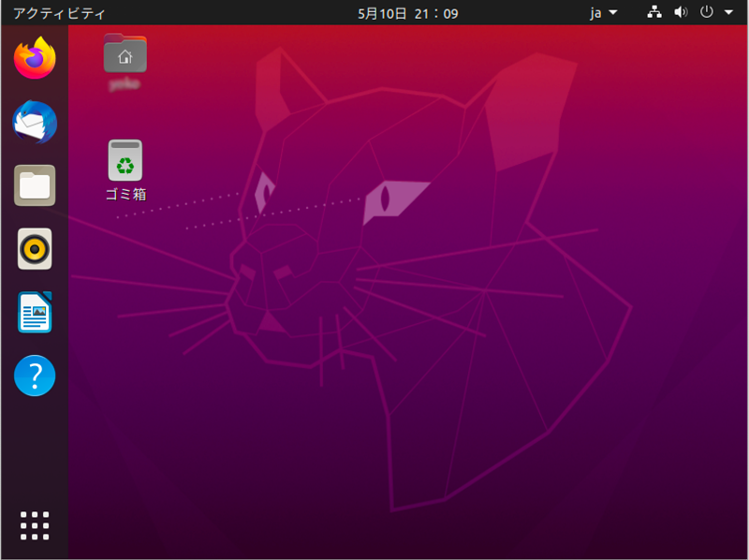The width and height of the screenshot is (749, 560).
Task: Open the アクティビティ overview
Action: [59, 13]
